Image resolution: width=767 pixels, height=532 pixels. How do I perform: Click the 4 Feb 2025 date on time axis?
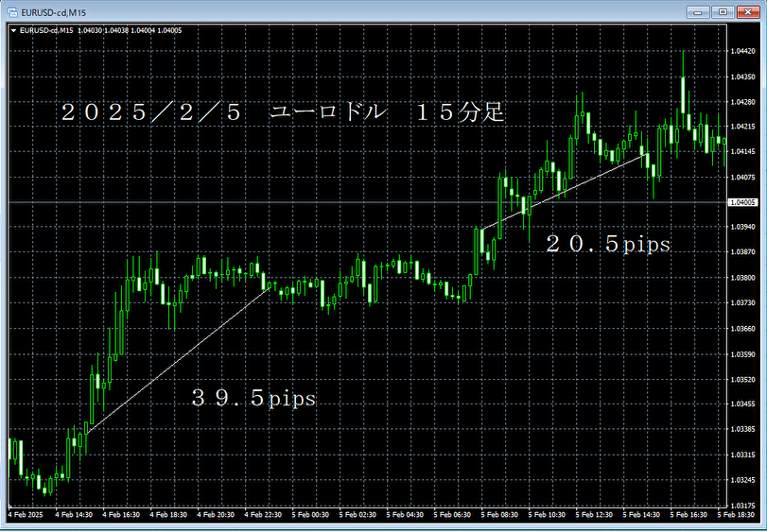pos(25,516)
